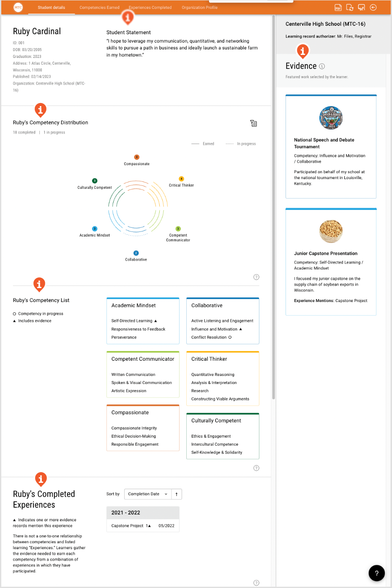Expand the 2021 - 2022 experiences group

pos(143,513)
